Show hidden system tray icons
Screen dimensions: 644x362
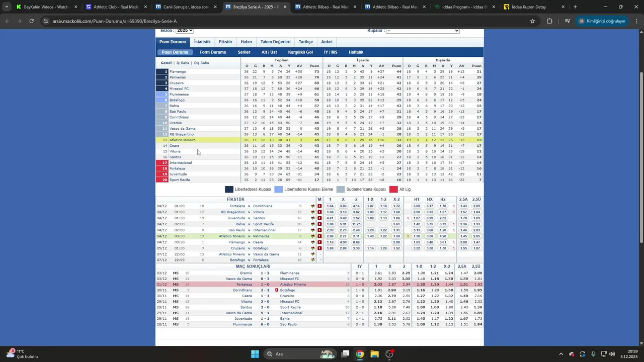(560, 354)
